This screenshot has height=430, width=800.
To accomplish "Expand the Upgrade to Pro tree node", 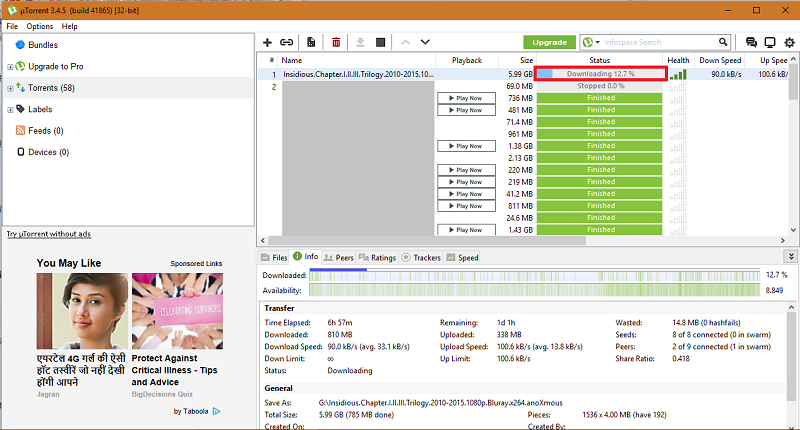I will pos(10,67).
